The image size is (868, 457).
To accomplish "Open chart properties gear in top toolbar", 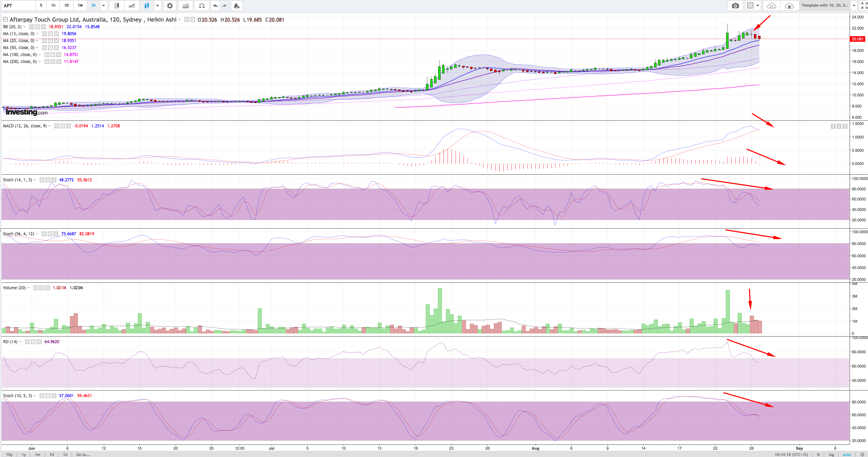I will point(170,6).
